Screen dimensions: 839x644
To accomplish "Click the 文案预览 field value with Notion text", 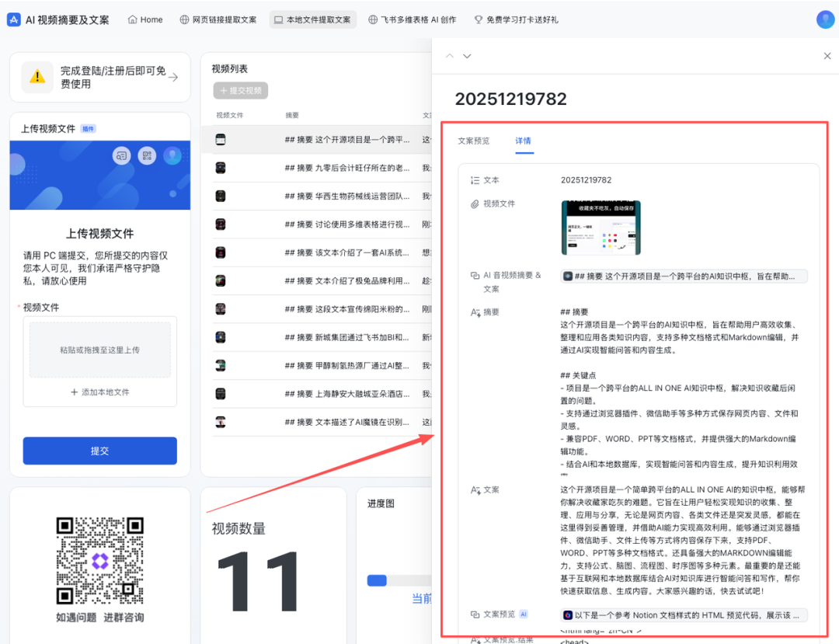I will tap(684, 615).
